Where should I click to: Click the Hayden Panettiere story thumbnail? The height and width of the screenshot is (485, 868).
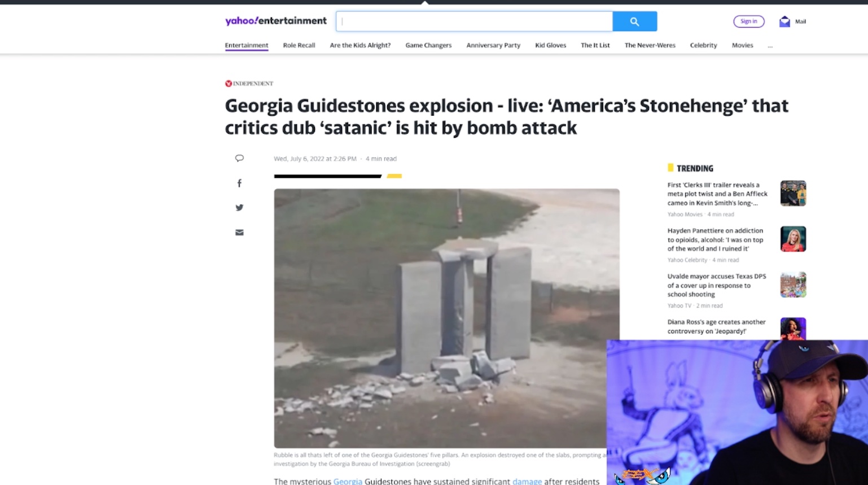[x=793, y=239]
